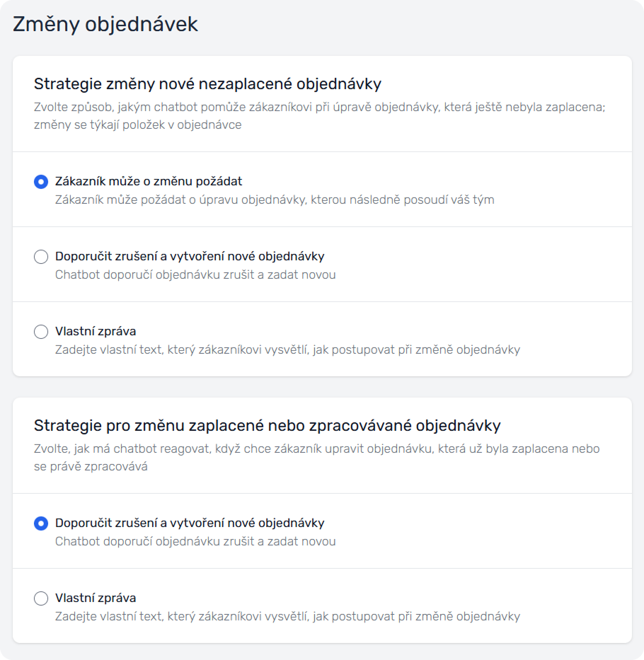Click the 'Zvolte způsob, jakým chatbot pomůže' intro text

pos(320,108)
